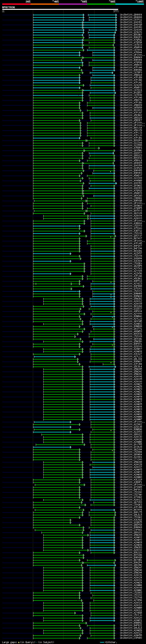The width and height of the screenshot is (146, 644).
Task: Select the UniRef100_A7QPQ2 label
Action: [131, 40]
